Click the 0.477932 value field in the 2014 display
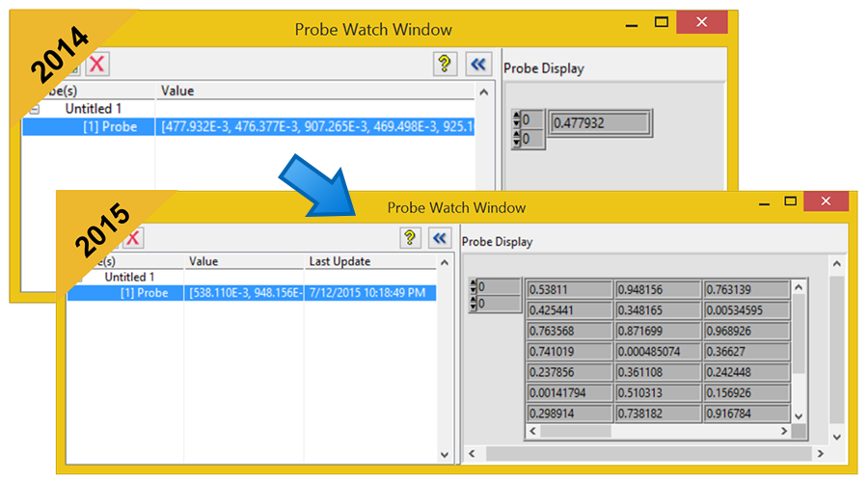This screenshot has width=868, height=482. (x=599, y=122)
